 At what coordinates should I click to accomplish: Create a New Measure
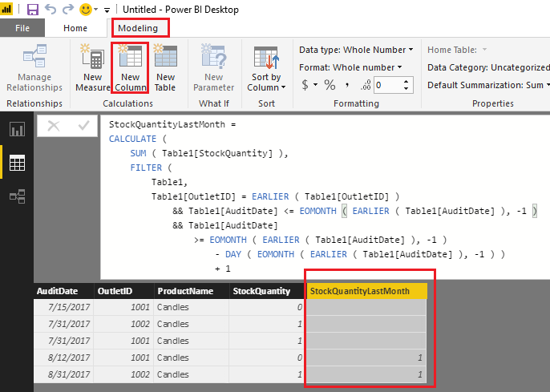click(93, 67)
